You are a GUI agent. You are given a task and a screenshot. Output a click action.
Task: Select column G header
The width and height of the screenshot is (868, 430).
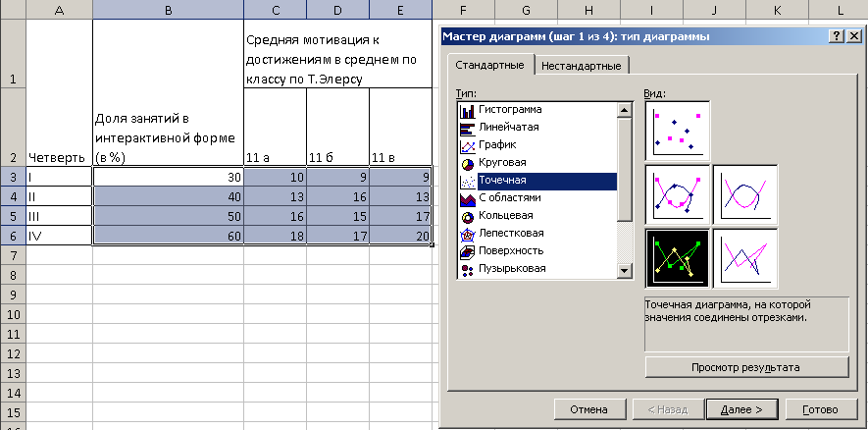pyautogui.click(x=526, y=10)
